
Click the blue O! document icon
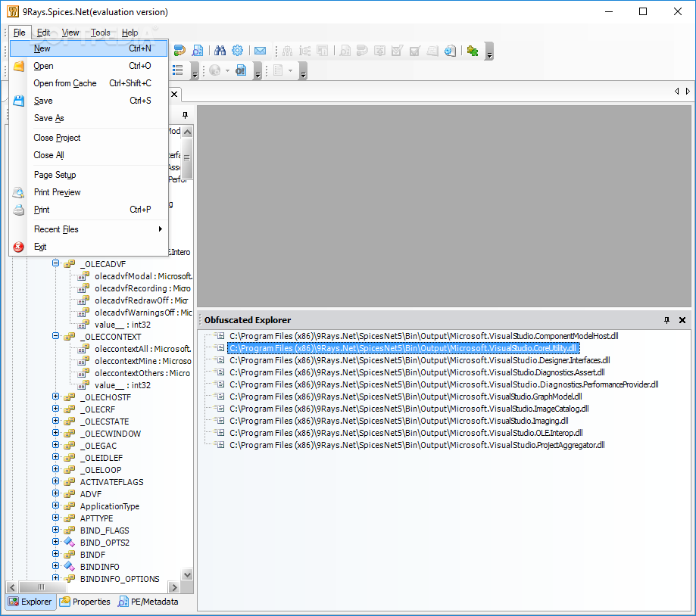241,70
